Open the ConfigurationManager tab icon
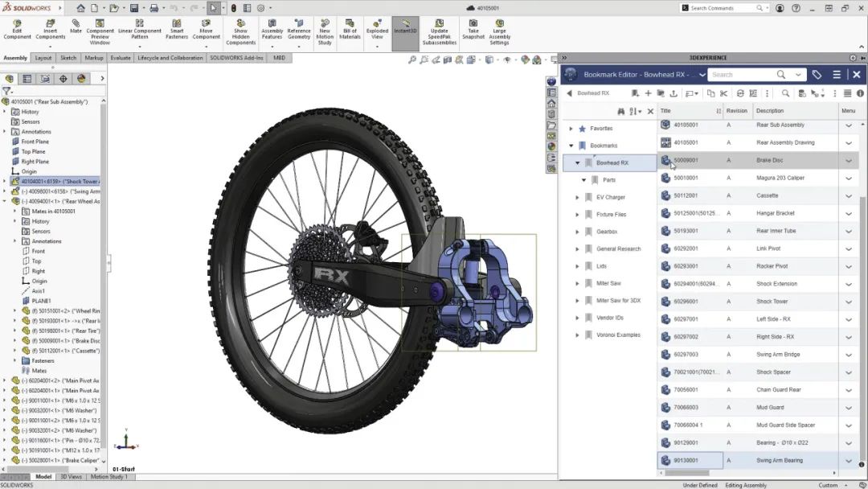 [x=45, y=79]
